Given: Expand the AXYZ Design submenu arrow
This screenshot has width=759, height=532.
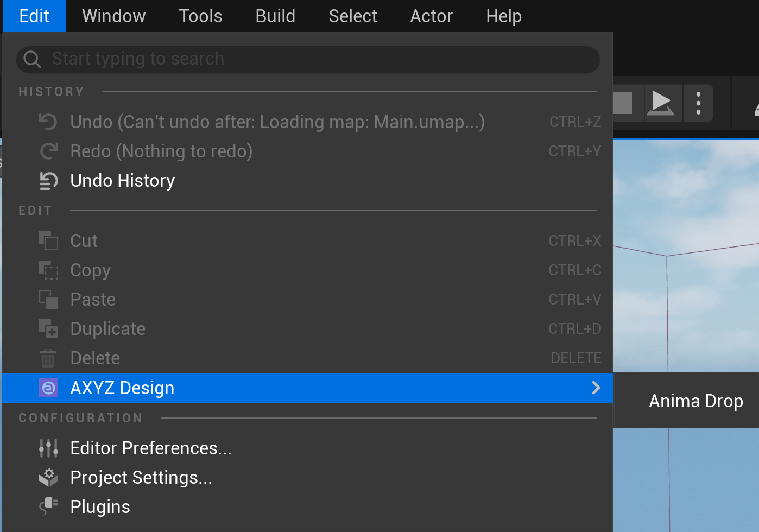Looking at the screenshot, I should click(x=596, y=388).
